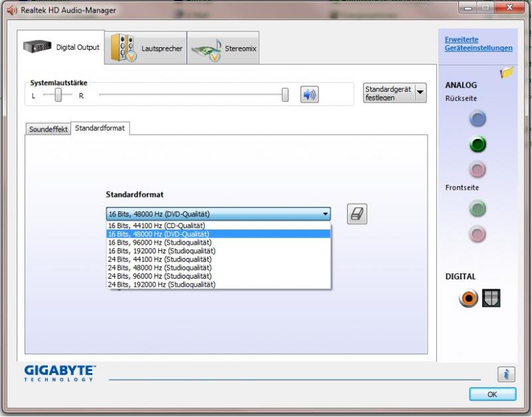Switch to the Stereomix tab
Viewport: 532px width, 417px height.
coord(223,48)
